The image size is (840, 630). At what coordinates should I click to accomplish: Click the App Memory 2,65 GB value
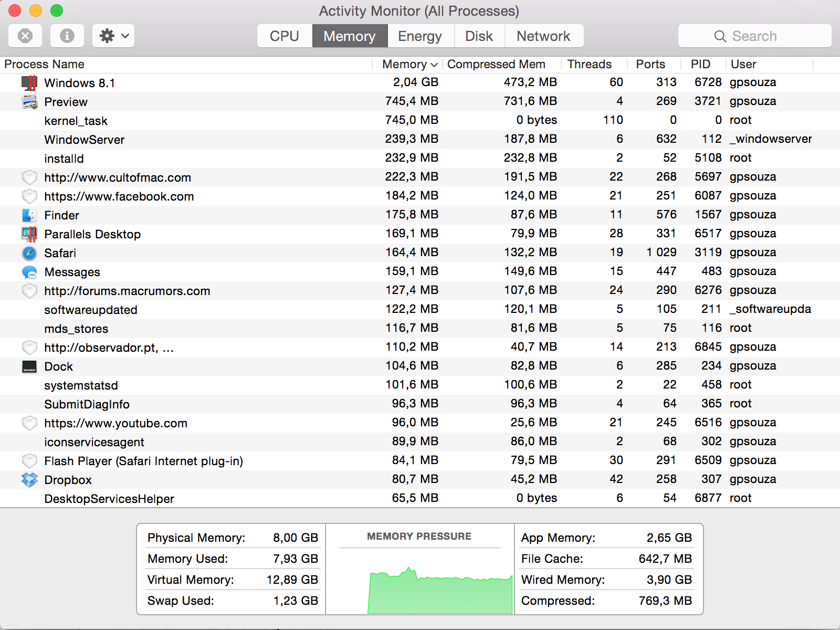669,538
